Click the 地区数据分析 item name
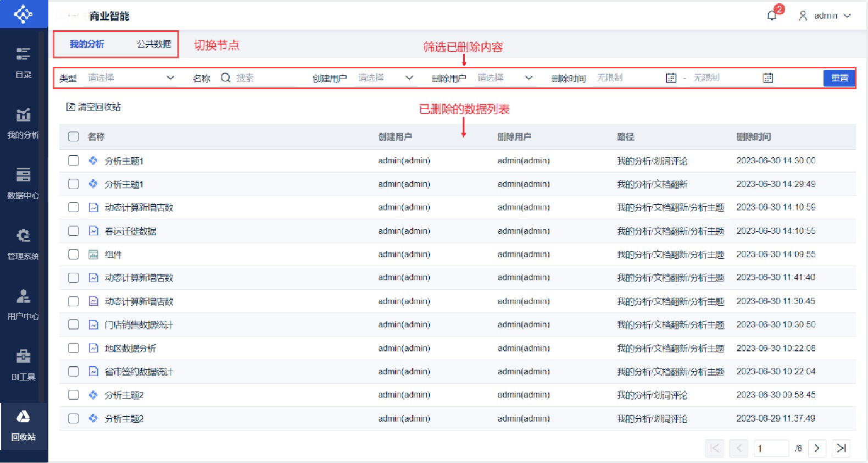The height and width of the screenshot is (463, 868). click(x=130, y=349)
